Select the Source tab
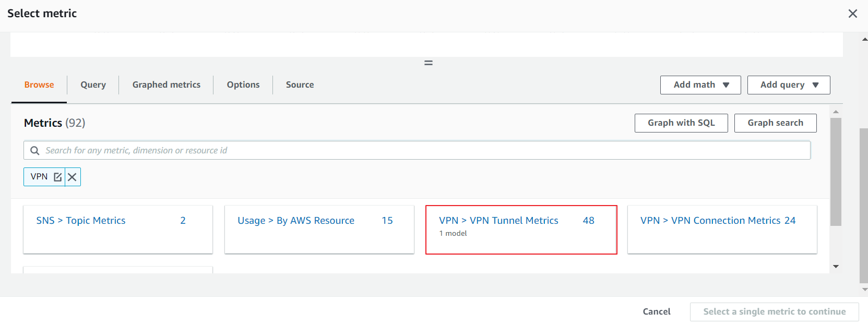The image size is (868, 325). pos(300,85)
